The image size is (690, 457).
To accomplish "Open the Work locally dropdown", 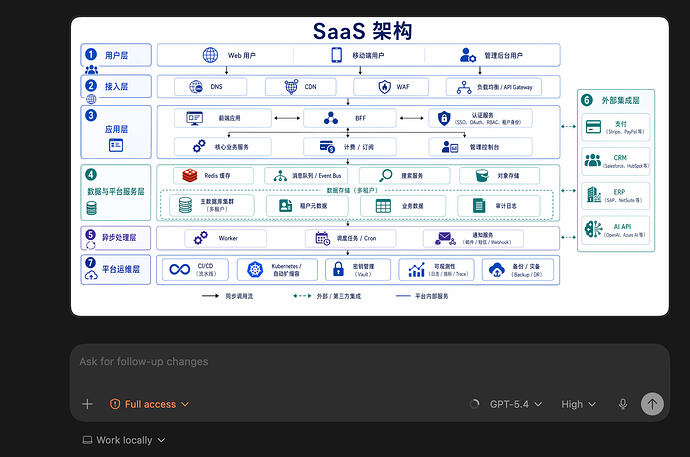I will point(124,440).
